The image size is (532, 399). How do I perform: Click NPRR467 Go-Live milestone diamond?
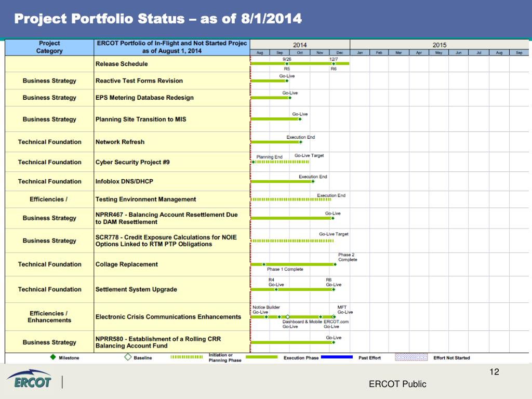pyautogui.click(x=333, y=218)
